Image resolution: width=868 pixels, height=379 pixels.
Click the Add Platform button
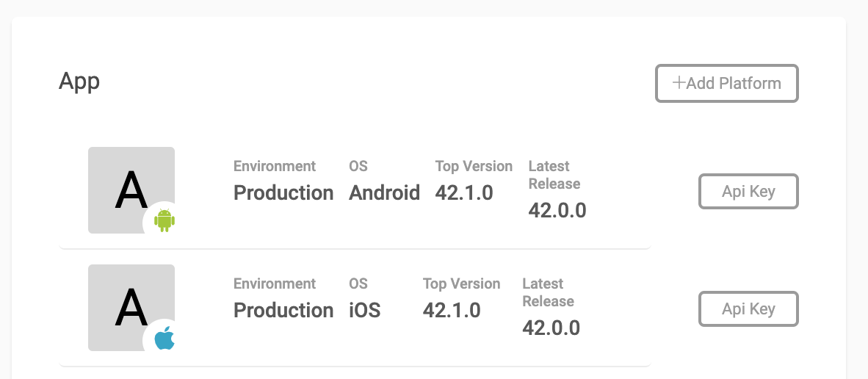click(x=727, y=84)
